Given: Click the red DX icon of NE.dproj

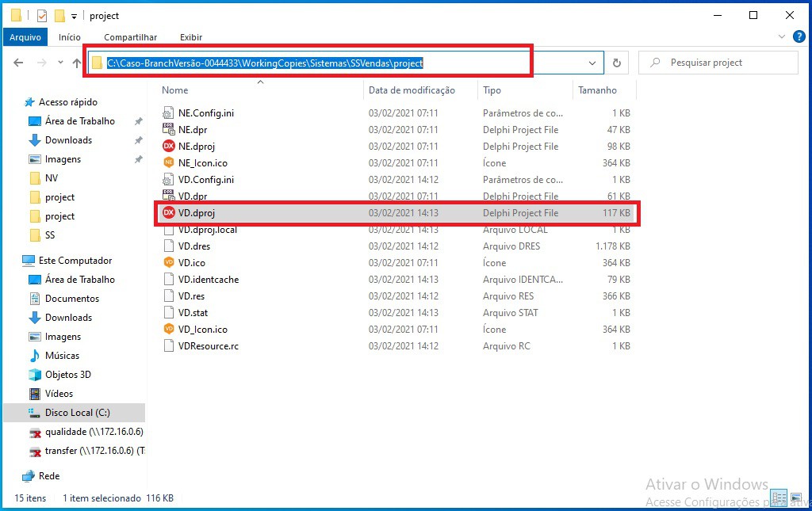Looking at the screenshot, I should click(x=168, y=147).
